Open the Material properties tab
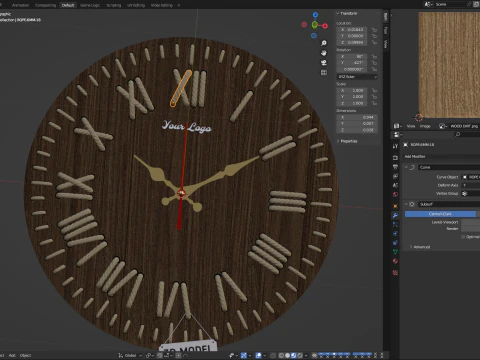This screenshot has width=480, height=360. pos(395,261)
